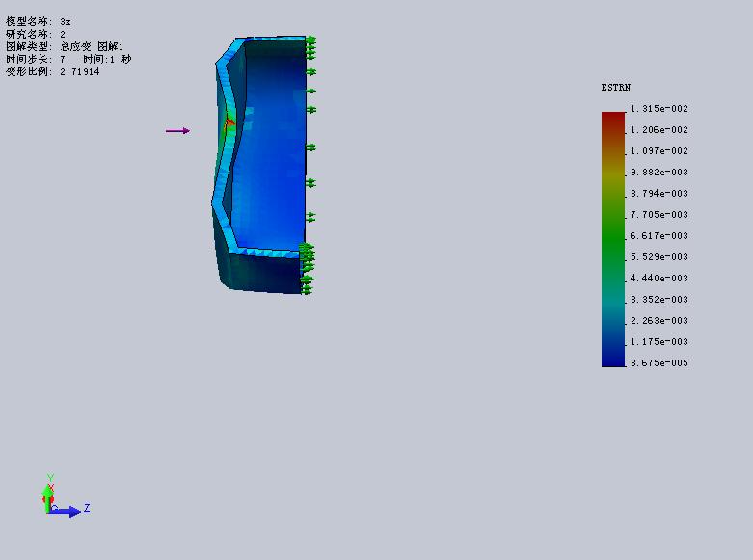Click the legend value 2.263e-003
The width and height of the screenshot is (753, 560).
coord(659,320)
